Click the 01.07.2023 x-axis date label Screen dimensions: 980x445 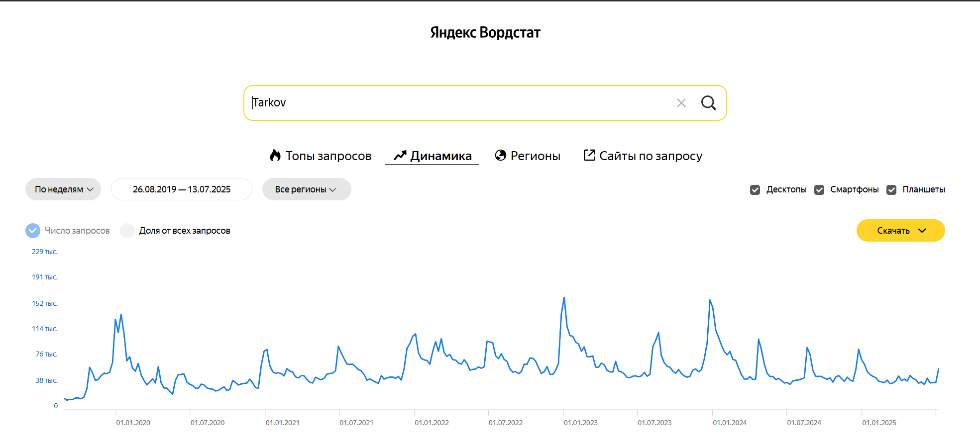654,423
